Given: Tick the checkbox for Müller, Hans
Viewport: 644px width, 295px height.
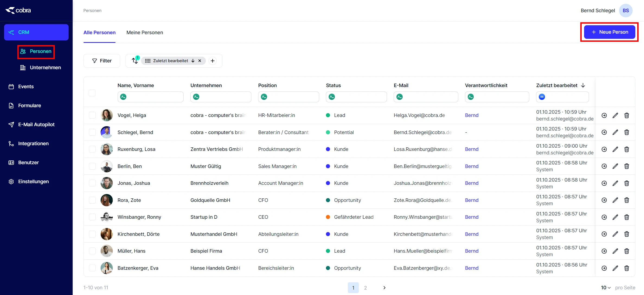Looking at the screenshot, I should (92, 251).
